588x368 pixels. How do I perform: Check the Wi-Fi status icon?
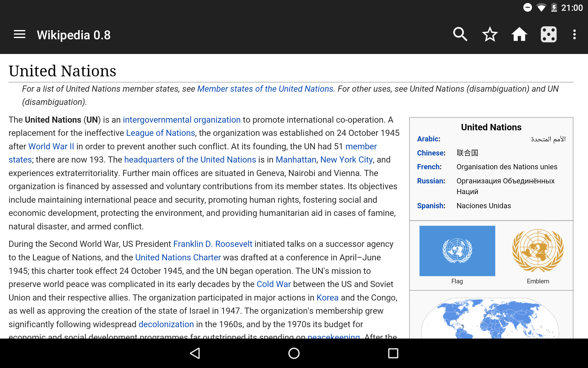[541, 8]
